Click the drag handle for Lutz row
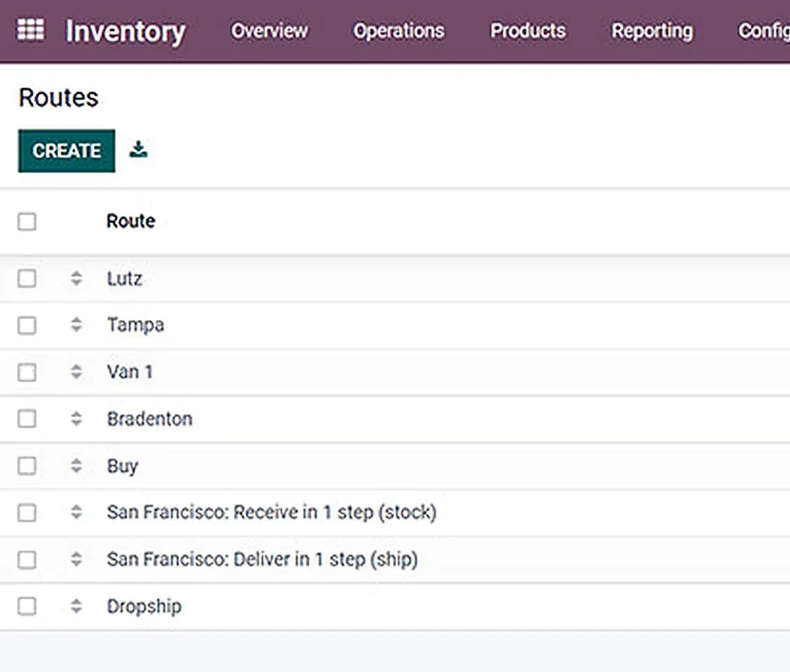 [x=76, y=279]
